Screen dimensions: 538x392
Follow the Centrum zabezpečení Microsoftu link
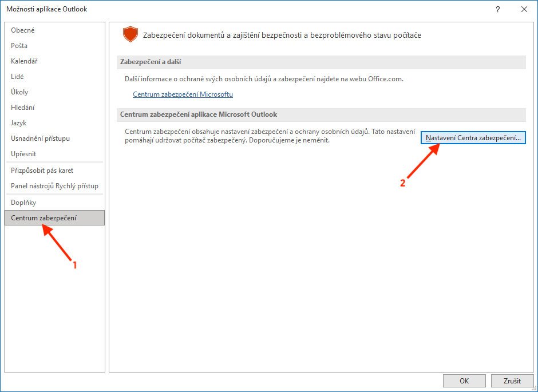click(183, 94)
